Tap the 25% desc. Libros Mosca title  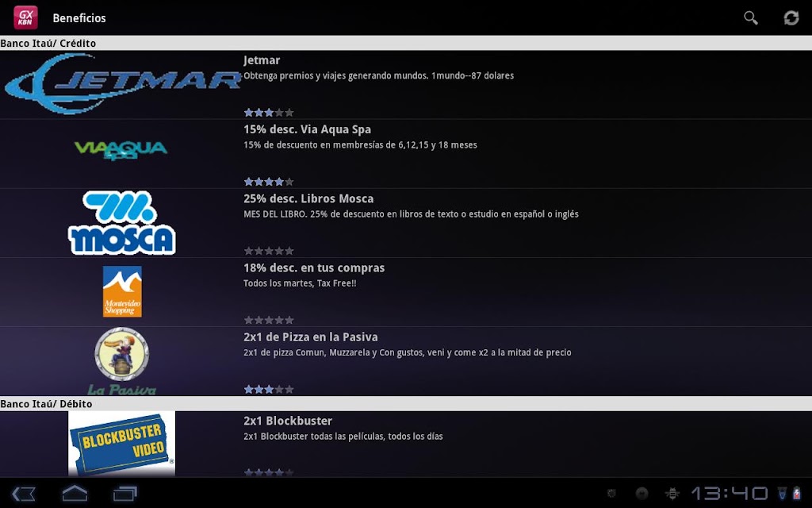pyautogui.click(x=308, y=198)
